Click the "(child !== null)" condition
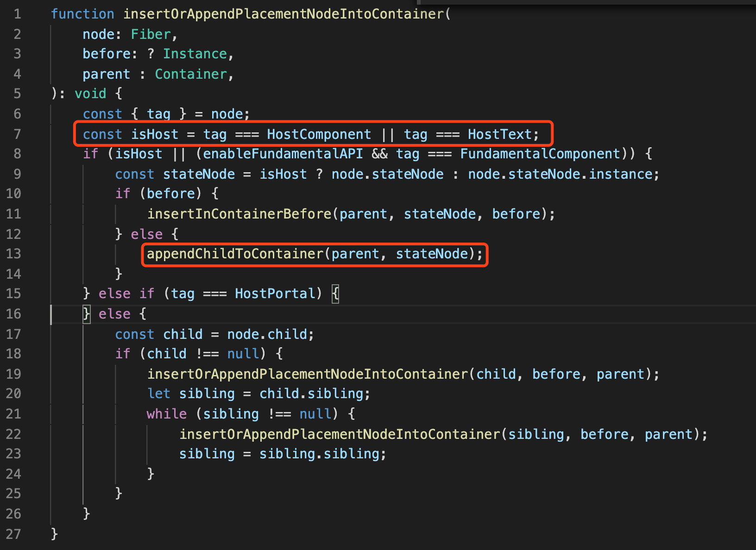756x550 pixels. (x=203, y=354)
